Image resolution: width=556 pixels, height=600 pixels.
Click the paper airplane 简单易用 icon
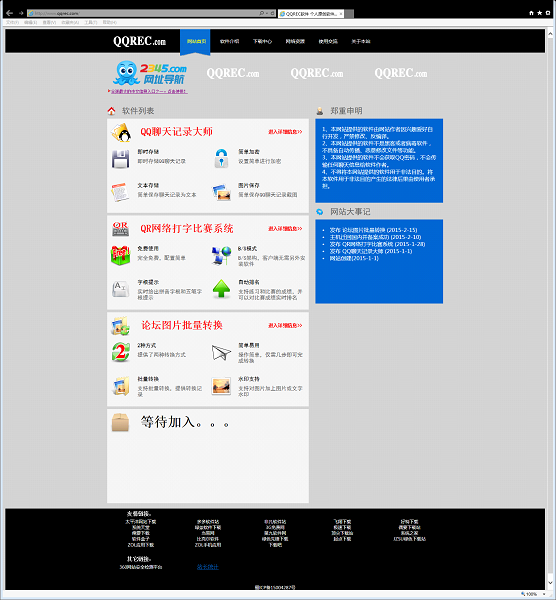point(221,352)
